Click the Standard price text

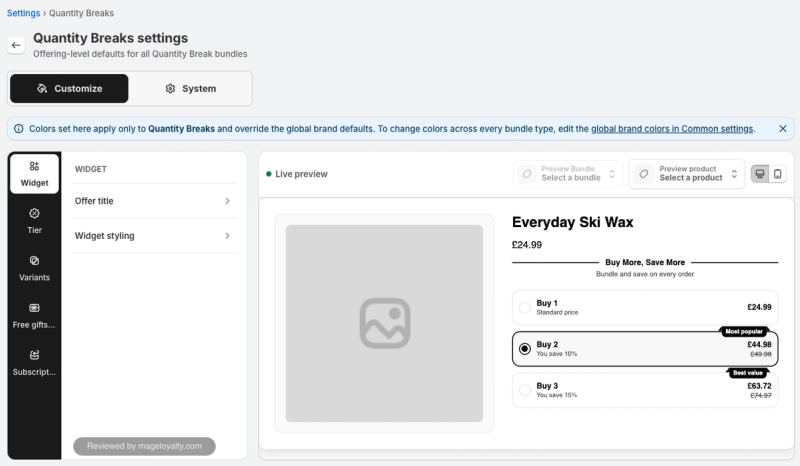tap(557, 312)
